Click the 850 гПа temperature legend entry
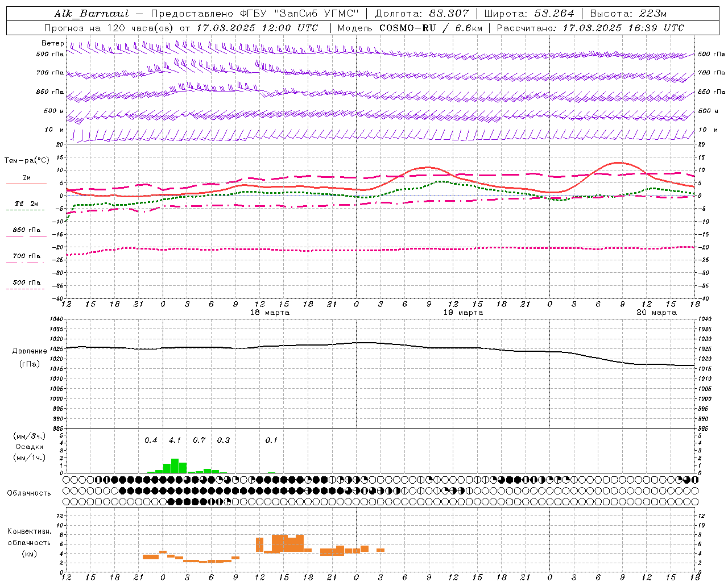Screen dimensions: 728x582 pyautogui.click(x=27, y=230)
